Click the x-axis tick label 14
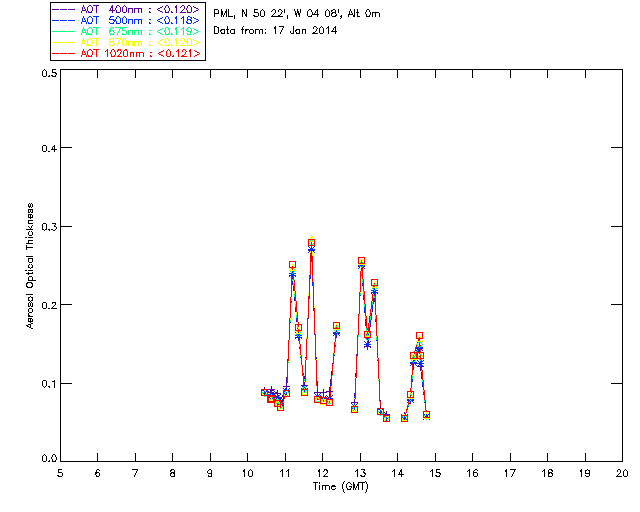This screenshot has width=640, height=512. (398, 473)
